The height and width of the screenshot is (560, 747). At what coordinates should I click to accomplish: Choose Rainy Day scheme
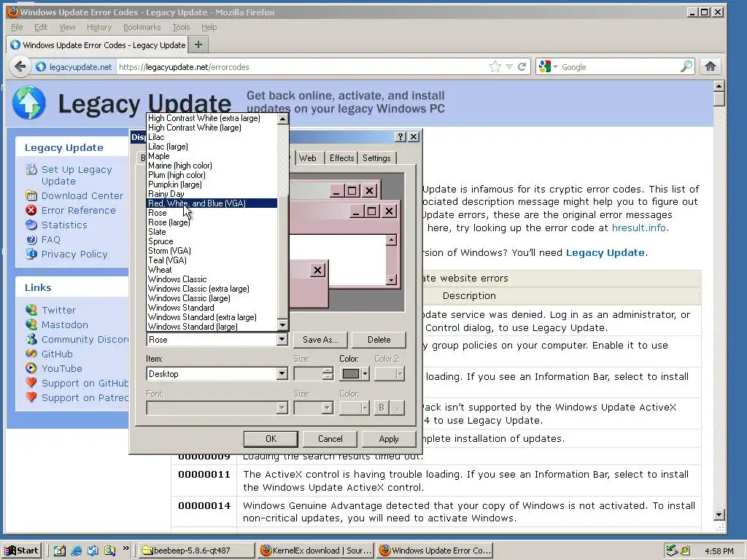coord(212,194)
